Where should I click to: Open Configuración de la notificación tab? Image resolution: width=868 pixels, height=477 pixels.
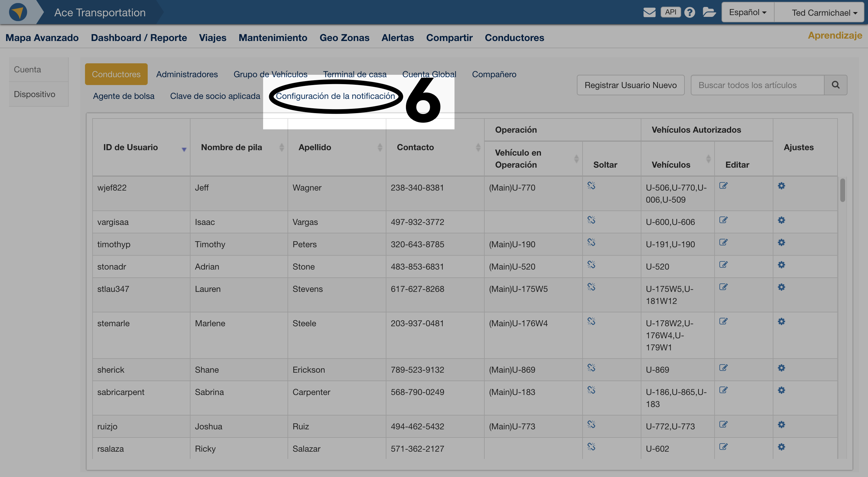(335, 96)
